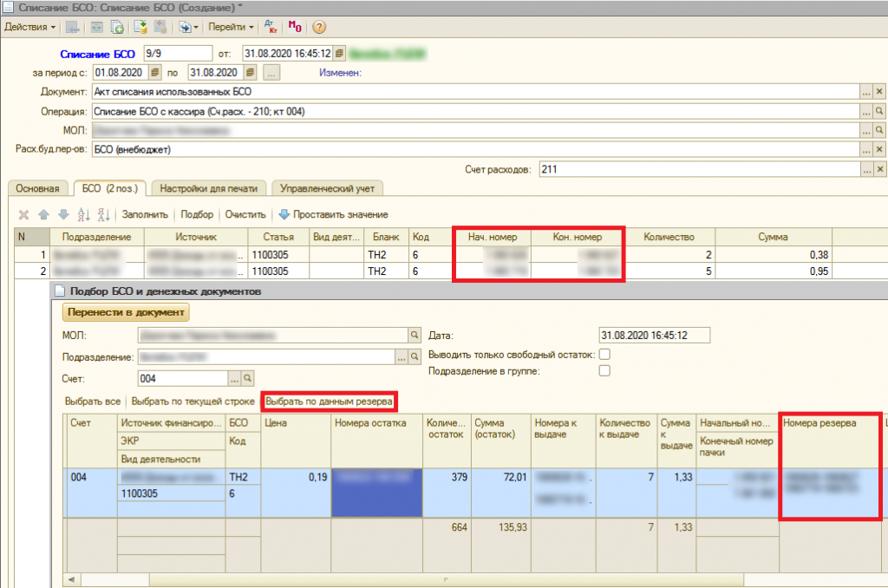Viewport: 888px width, 588px height.
Task: Open calendar picker for document date
Action: click(x=339, y=53)
